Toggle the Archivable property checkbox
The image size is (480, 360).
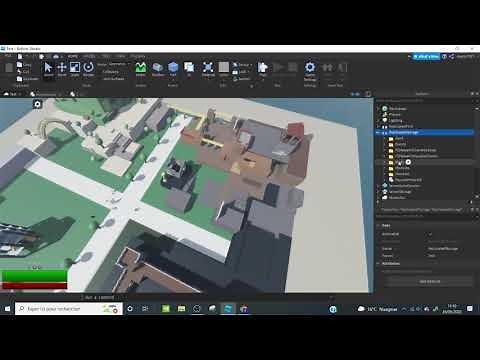tap(430, 234)
